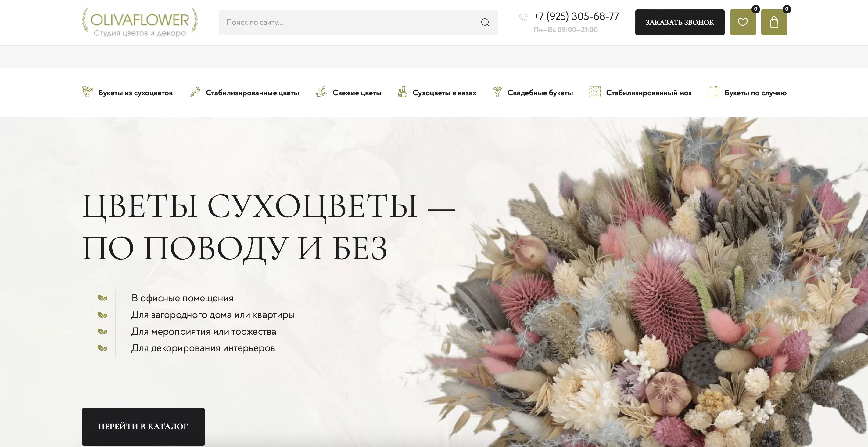The height and width of the screenshot is (447, 868).
Task: Open Букеты из сухоцветов category
Action: coord(135,93)
